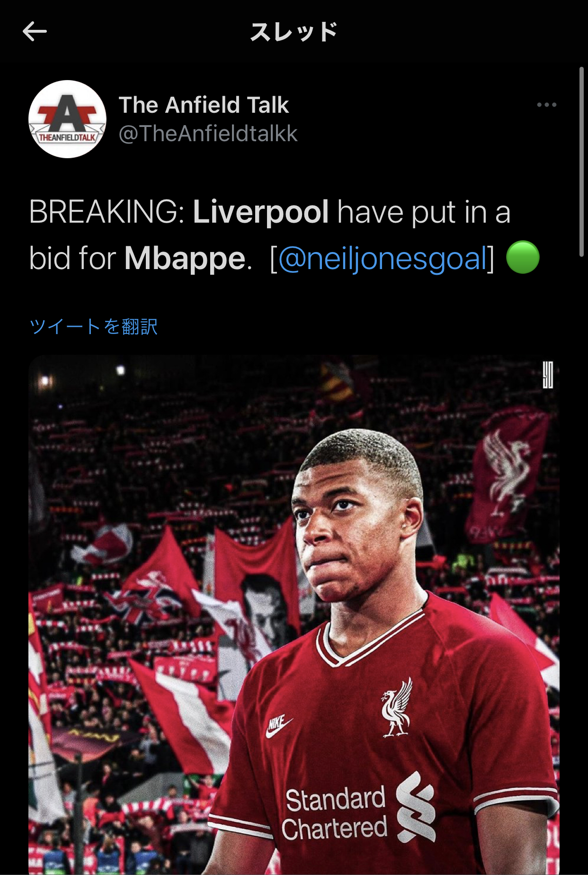The image size is (588, 875).
Task: Click the Nike swoosh on the jersey
Action: point(278,726)
